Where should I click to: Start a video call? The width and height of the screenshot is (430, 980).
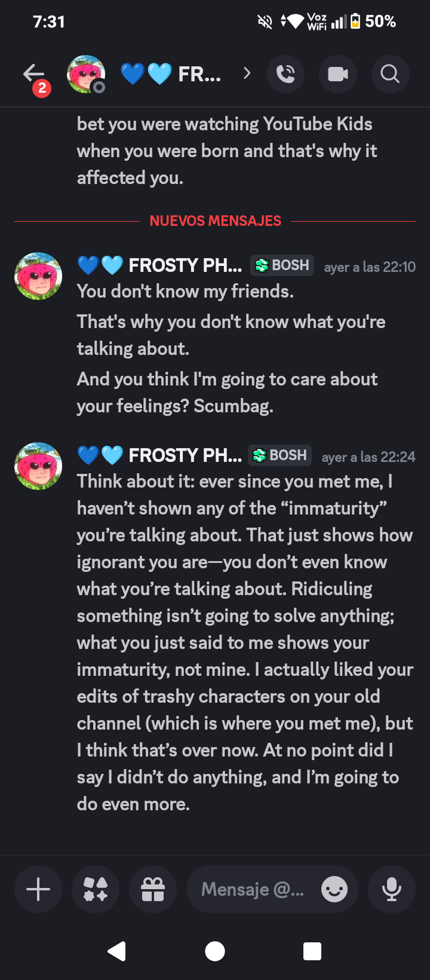(338, 74)
